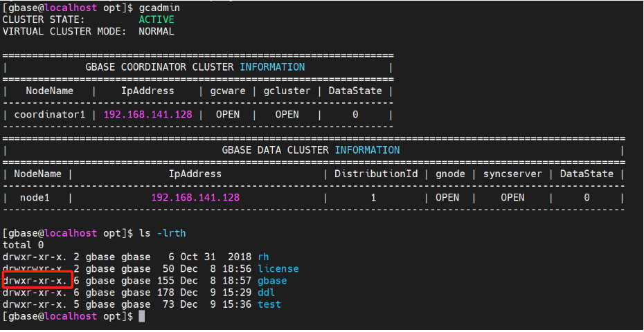Click the ddl directory name

[x=266, y=293]
